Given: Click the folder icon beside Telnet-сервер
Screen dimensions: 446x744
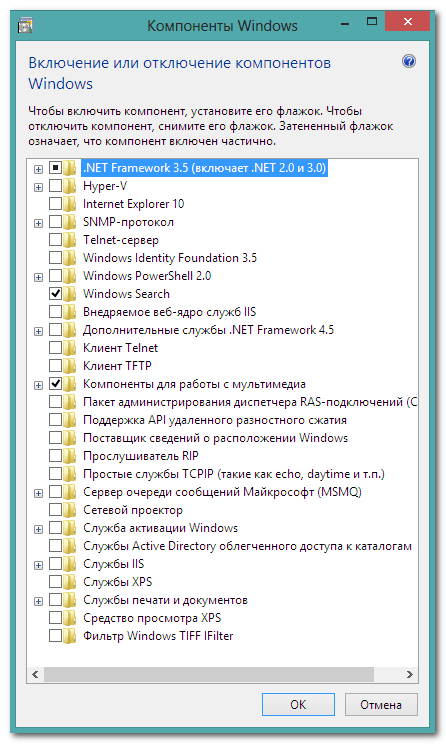Looking at the screenshot, I should coord(70,240).
